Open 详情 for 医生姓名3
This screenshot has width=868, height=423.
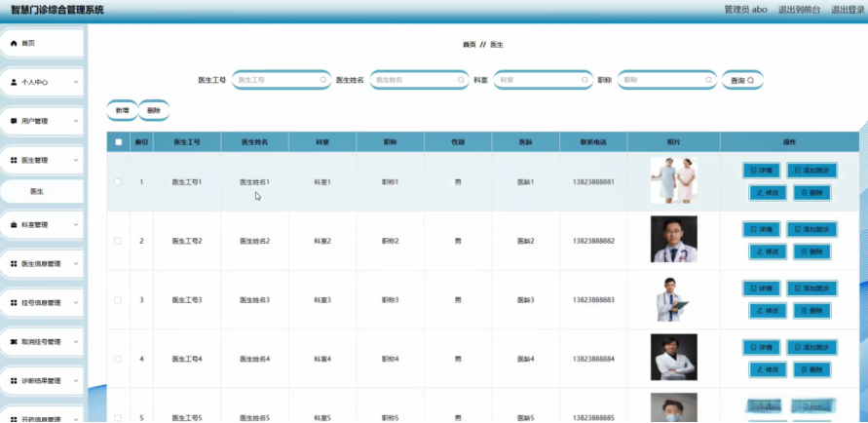(761, 288)
